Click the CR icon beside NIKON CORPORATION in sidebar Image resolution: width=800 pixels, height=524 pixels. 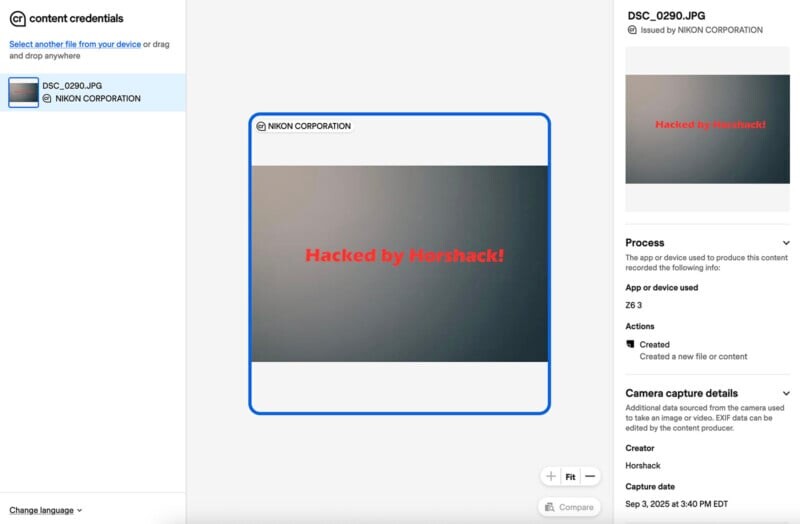coord(47,99)
